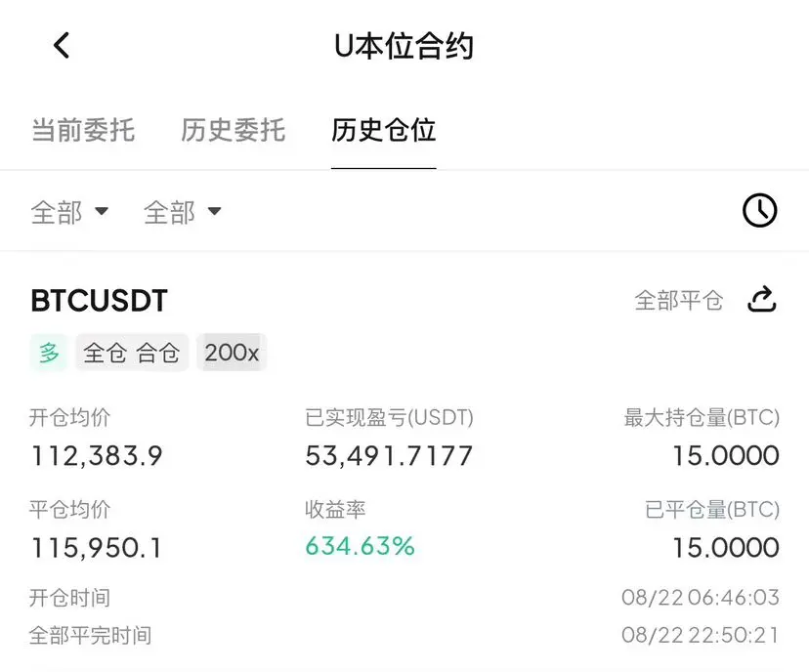The width and height of the screenshot is (809, 672).
Task: Tap the closing average price 115,950.1
Action: tap(97, 548)
